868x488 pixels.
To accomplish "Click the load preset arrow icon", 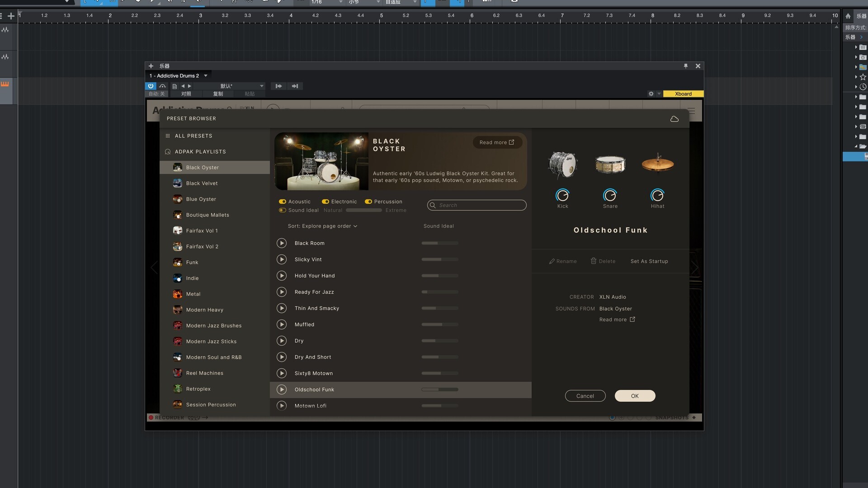I will click(x=278, y=86).
